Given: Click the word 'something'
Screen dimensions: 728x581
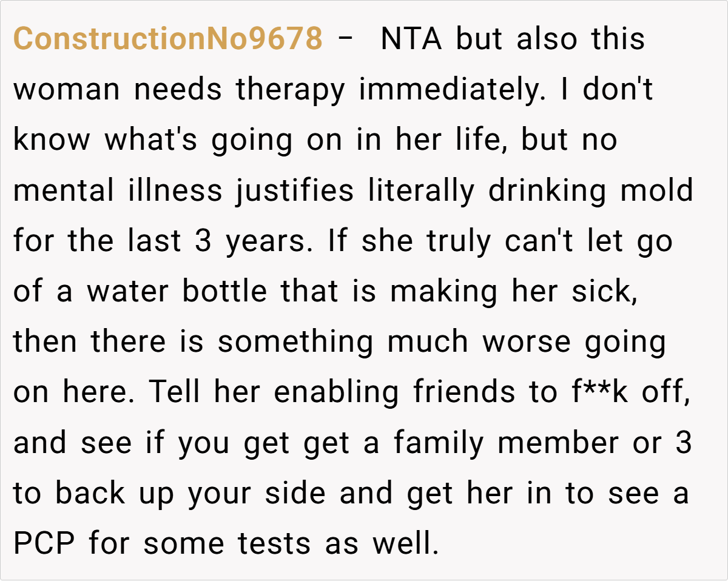Looking at the screenshot, I should [295, 343].
